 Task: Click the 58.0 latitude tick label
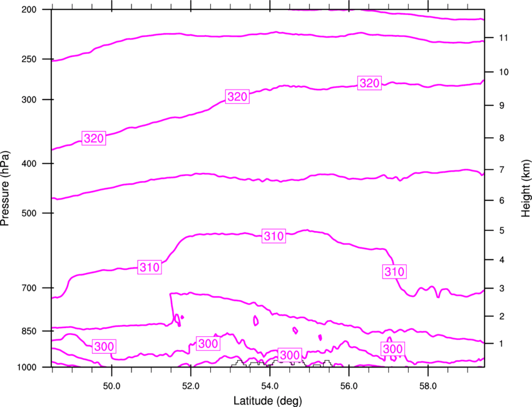428,386
